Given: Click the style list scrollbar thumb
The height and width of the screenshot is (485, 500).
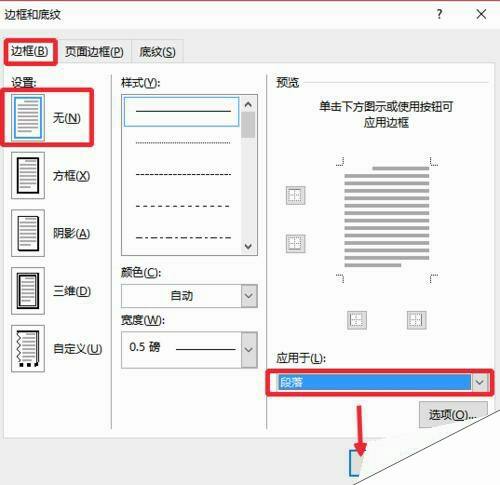Looking at the screenshot, I should [x=248, y=125].
